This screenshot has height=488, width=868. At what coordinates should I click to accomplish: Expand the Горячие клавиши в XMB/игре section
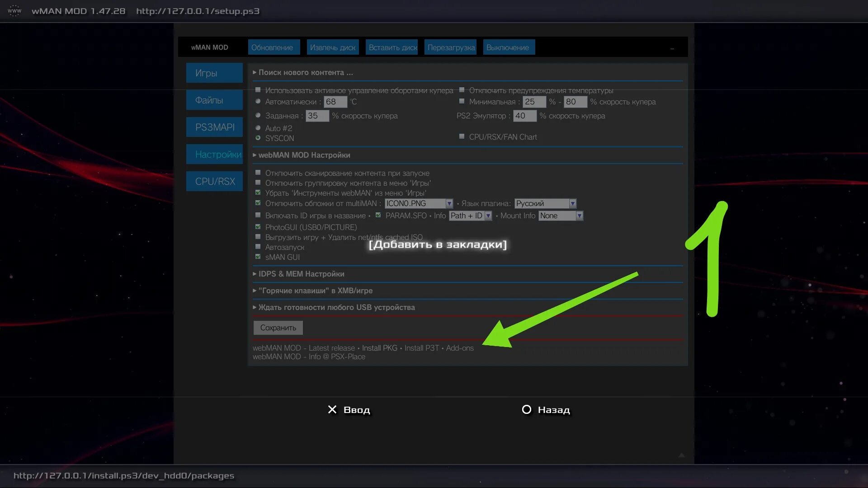[x=312, y=291]
